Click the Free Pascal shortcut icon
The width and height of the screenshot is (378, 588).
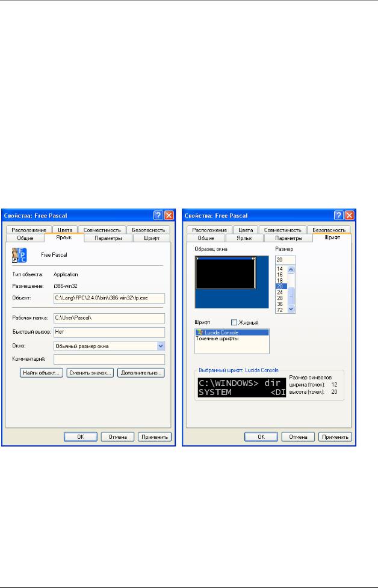[19, 255]
